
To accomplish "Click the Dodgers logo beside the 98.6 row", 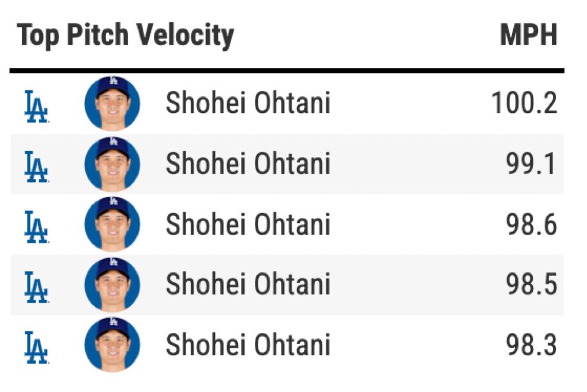I will click(36, 227).
